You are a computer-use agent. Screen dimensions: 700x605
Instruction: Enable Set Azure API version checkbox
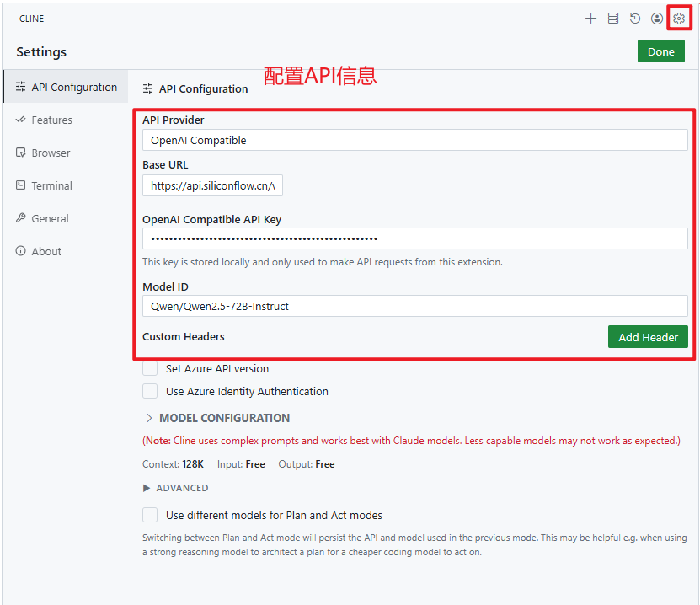tap(150, 368)
